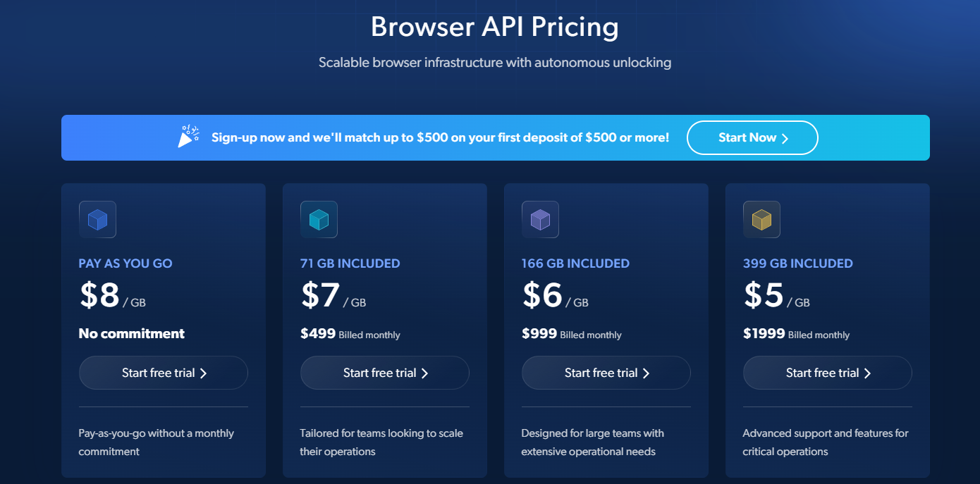This screenshot has height=484, width=980.
Task: Click the blue cube icon on Pay As You Go card
Action: (97, 220)
